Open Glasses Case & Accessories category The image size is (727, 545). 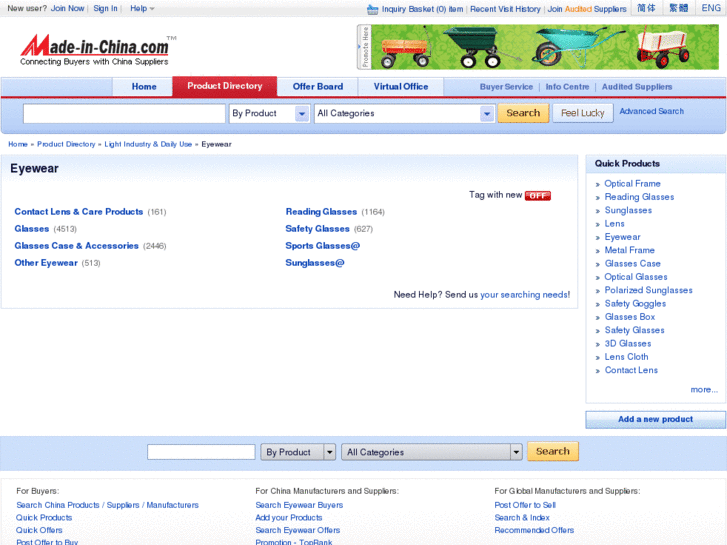pyautogui.click(x=77, y=246)
